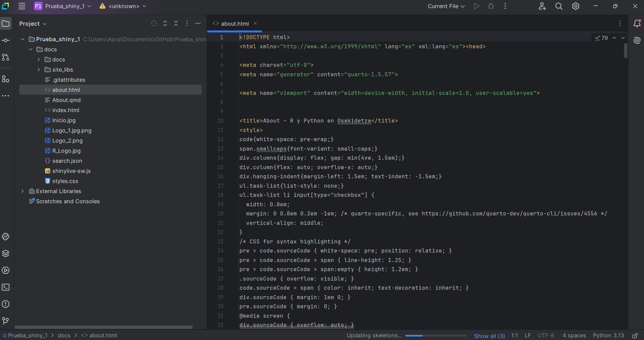Start a Debug session
The image size is (644, 340).
point(491,6)
